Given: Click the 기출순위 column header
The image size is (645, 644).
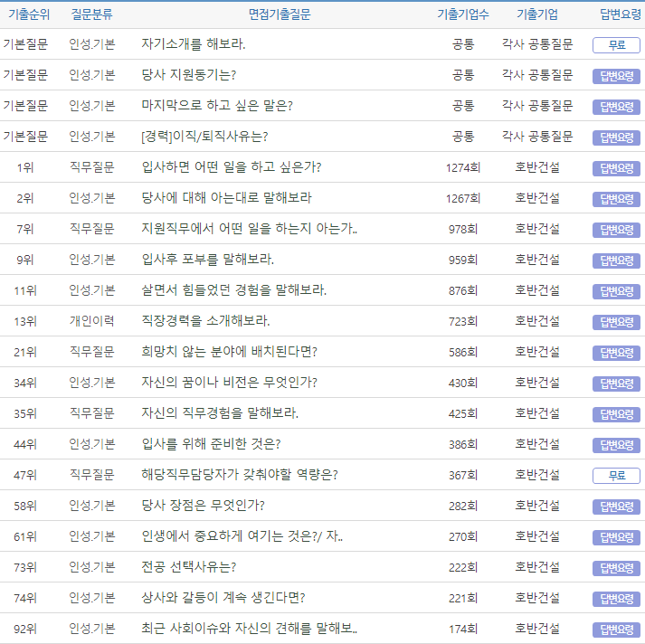Looking at the screenshot, I should [29, 14].
